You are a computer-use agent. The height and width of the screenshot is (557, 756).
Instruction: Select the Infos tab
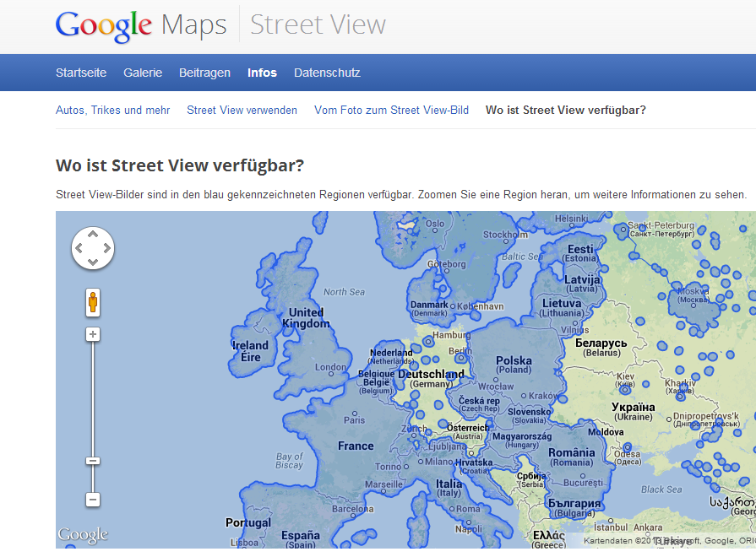point(263,73)
